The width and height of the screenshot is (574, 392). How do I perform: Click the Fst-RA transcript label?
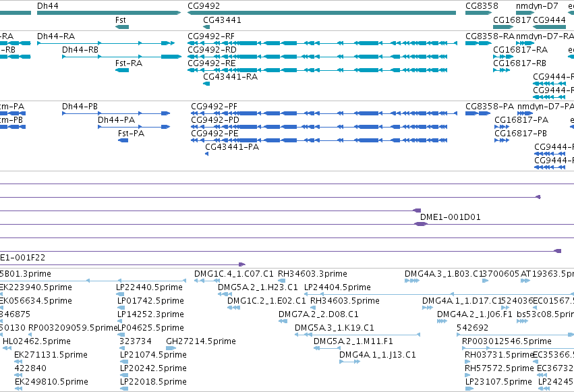coord(128,63)
